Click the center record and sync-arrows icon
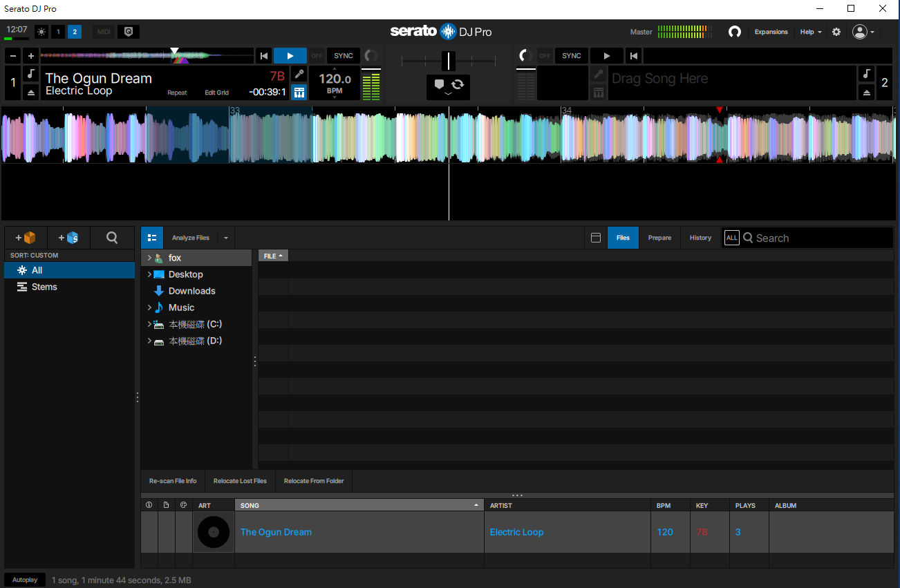This screenshot has width=900, height=588. click(448, 87)
